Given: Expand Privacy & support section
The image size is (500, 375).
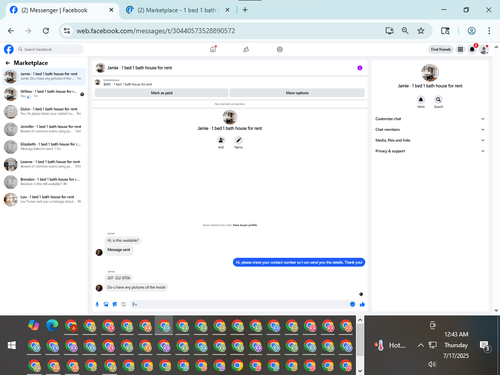Looking at the screenshot, I should pos(430,151).
